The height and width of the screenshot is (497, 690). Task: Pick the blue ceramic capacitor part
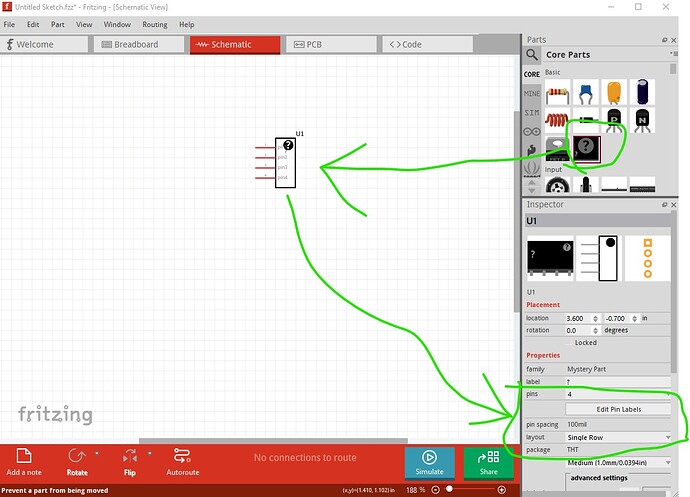click(586, 92)
